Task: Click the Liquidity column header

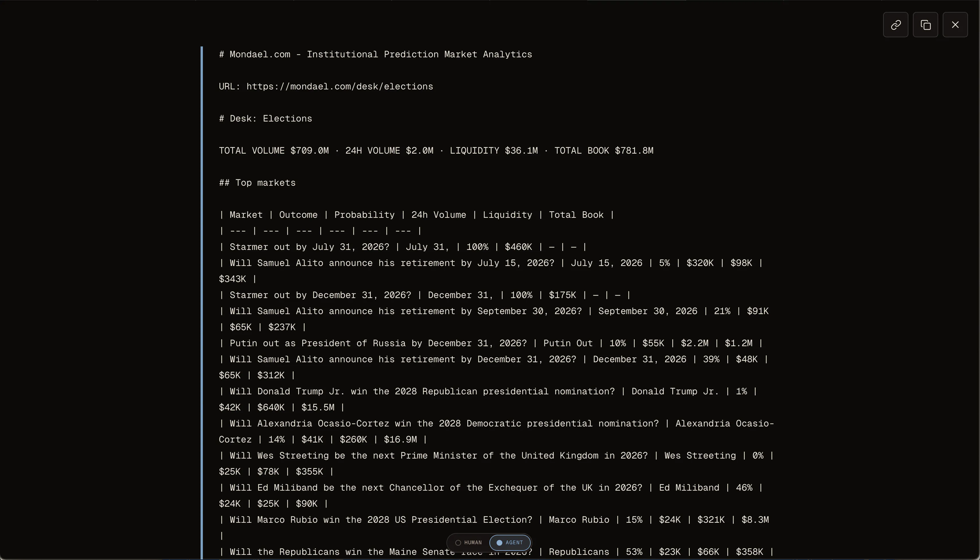Action: pos(507,215)
